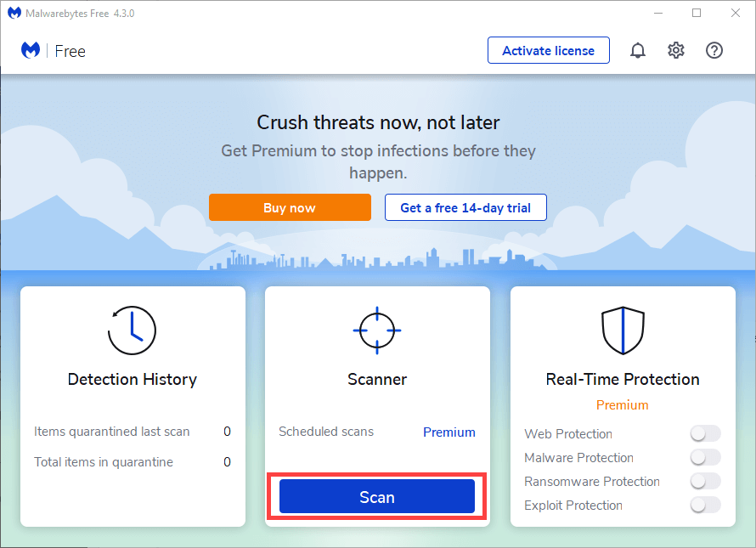This screenshot has width=756, height=548.
Task: Enable the Malware Protection toggle
Action: [x=705, y=458]
